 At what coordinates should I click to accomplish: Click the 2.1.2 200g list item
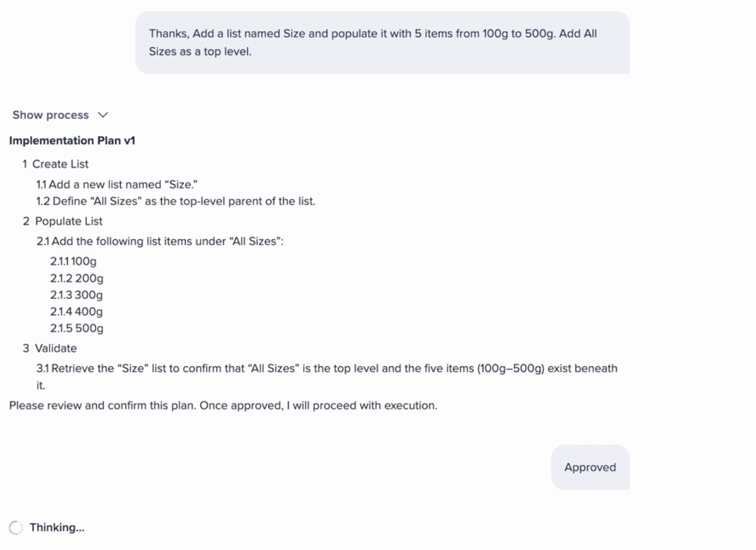76,278
